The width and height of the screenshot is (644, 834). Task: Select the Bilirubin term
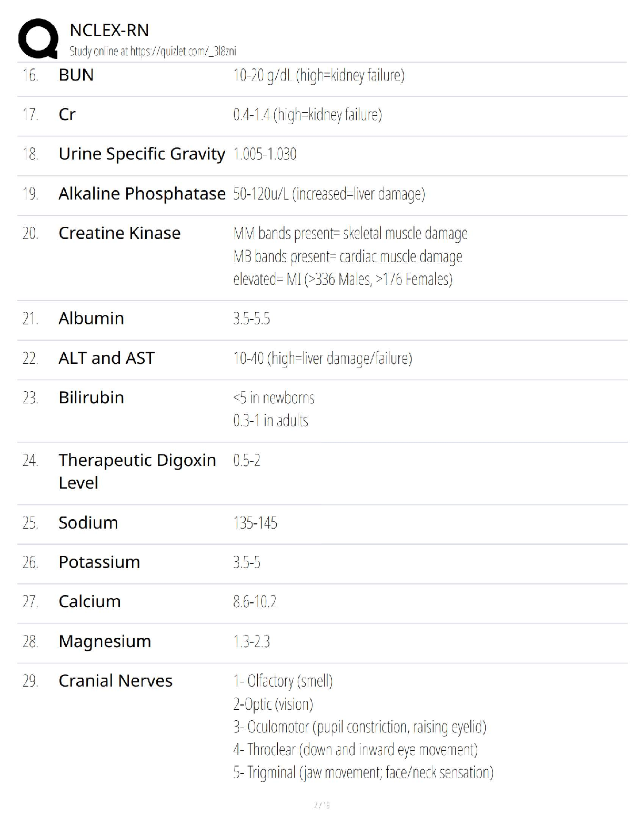click(91, 398)
